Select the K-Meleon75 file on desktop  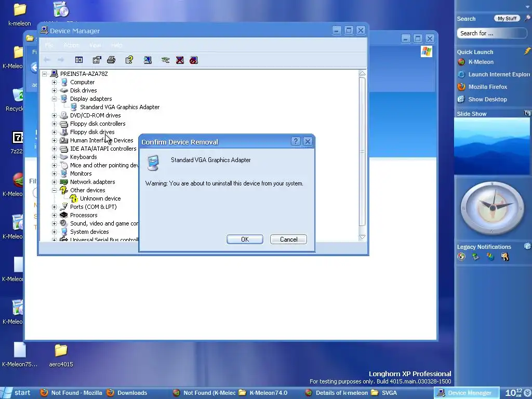click(x=20, y=355)
